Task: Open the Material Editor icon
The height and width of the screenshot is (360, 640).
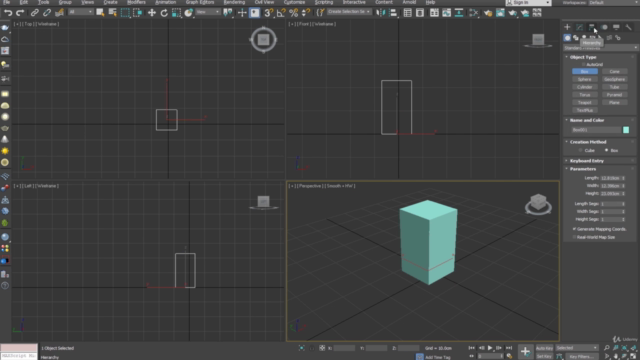Action: (473, 13)
